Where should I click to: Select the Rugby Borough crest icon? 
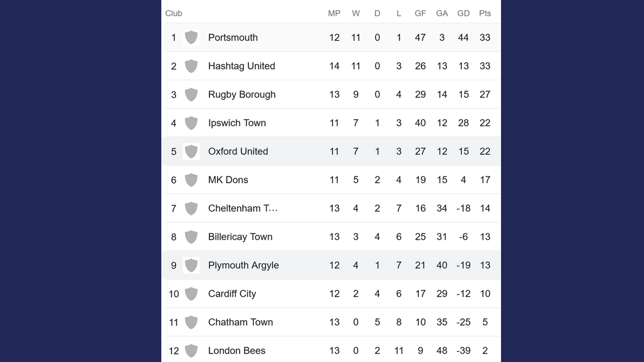click(191, 95)
